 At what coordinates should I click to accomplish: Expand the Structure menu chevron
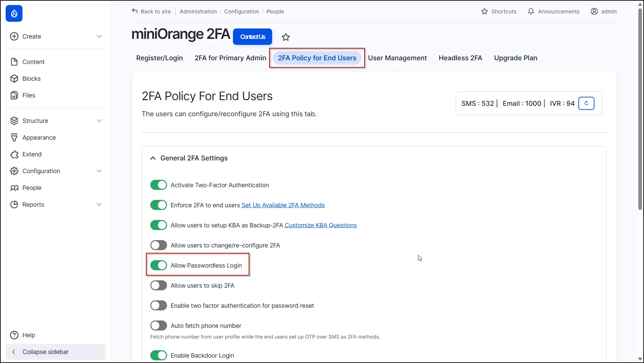[99, 121]
